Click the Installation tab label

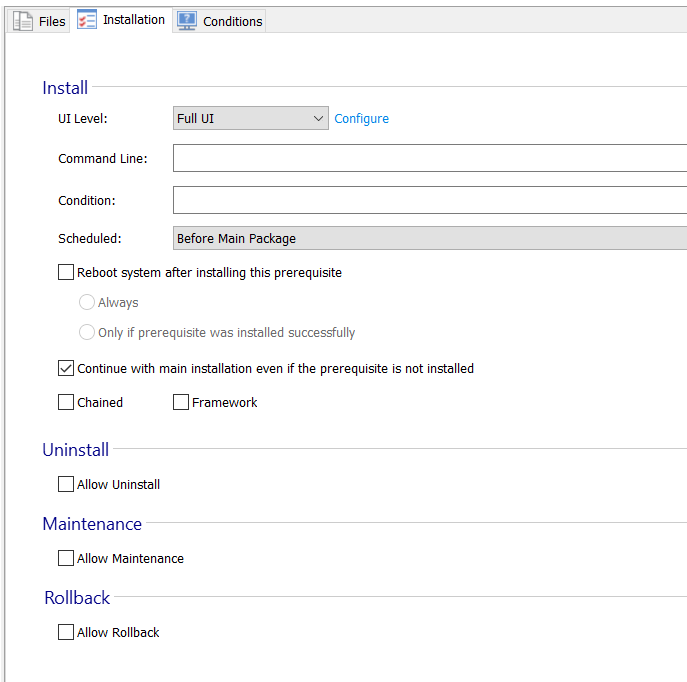click(134, 20)
